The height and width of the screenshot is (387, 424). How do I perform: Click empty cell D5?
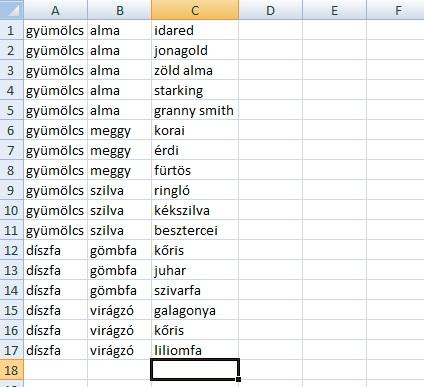(x=271, y=110)
